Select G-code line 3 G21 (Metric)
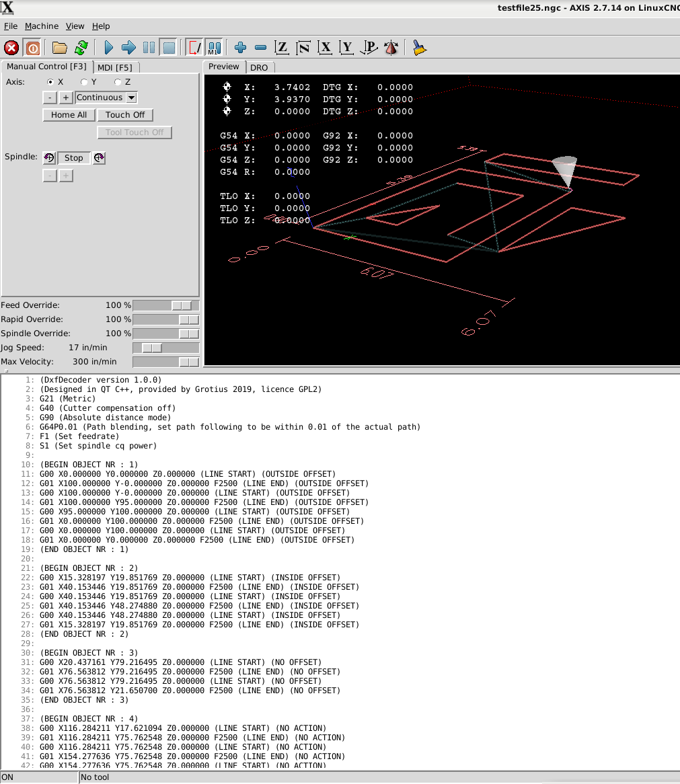This screenshot has width=680, height=784. coord(67,399)
